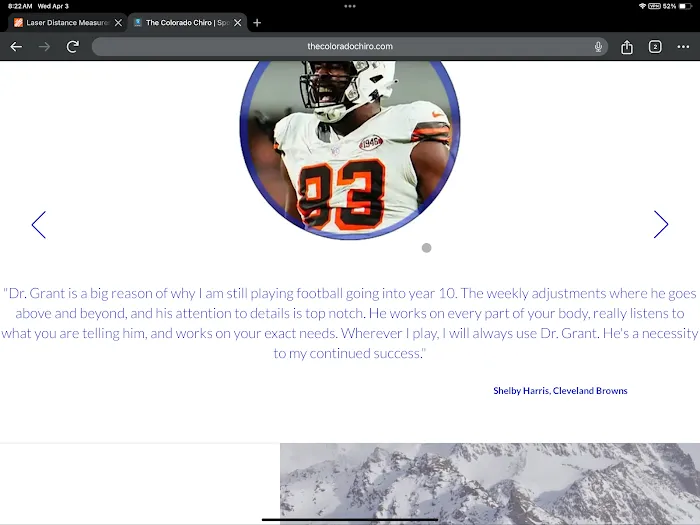Reload the current page

click(73, 47)
